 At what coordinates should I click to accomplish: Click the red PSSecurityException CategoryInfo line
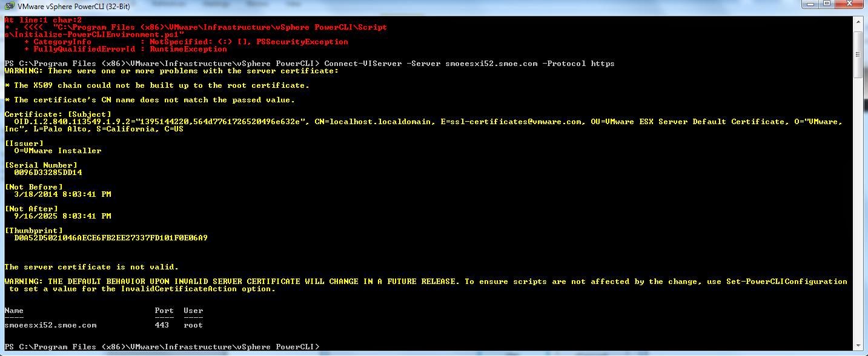click(186, 42)
